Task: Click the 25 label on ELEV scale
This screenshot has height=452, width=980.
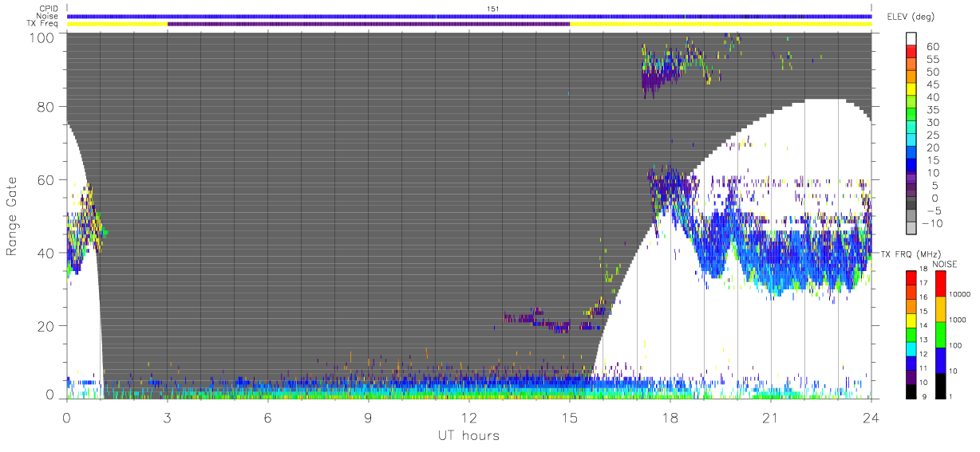Action: 934,136
